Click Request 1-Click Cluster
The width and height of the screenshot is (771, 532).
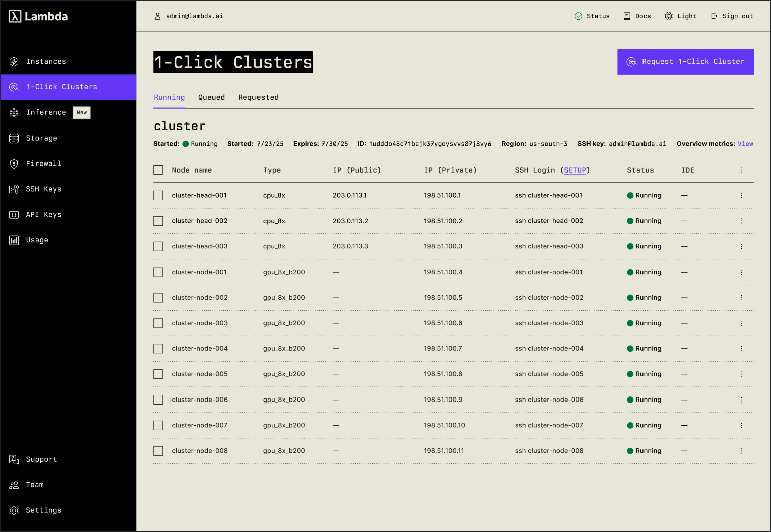pyautogui.click(x=685, y=61)
